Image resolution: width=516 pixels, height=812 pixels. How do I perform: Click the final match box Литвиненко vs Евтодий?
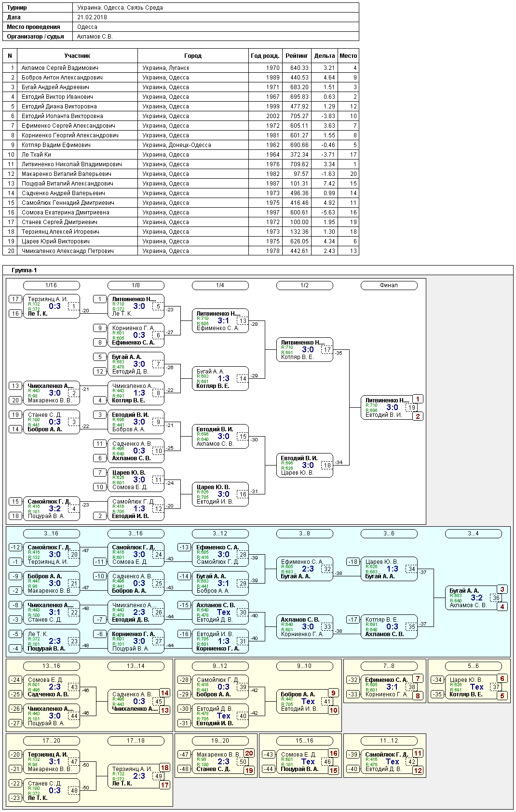(x=389, y=408)
